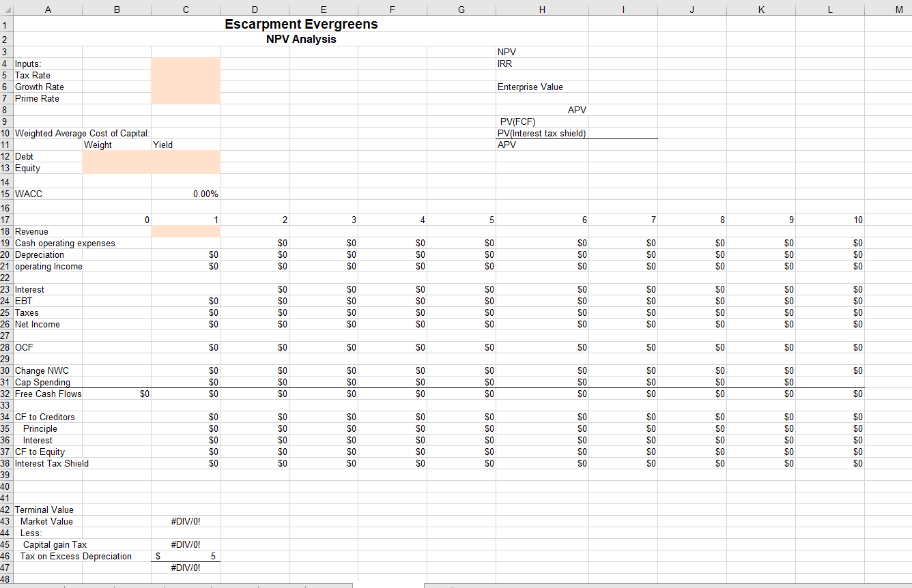The image size is (912, 588).
Task: Click the #DIV/0! error beside Market Value
Action: tap(186, 521)
